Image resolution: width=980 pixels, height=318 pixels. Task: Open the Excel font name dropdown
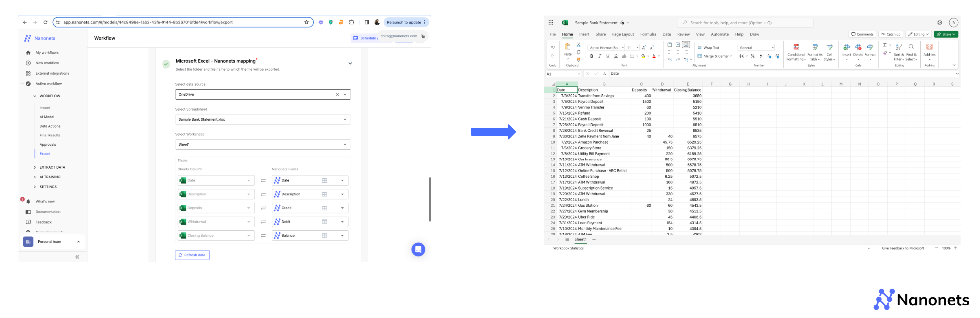click(x=623, y=48)
